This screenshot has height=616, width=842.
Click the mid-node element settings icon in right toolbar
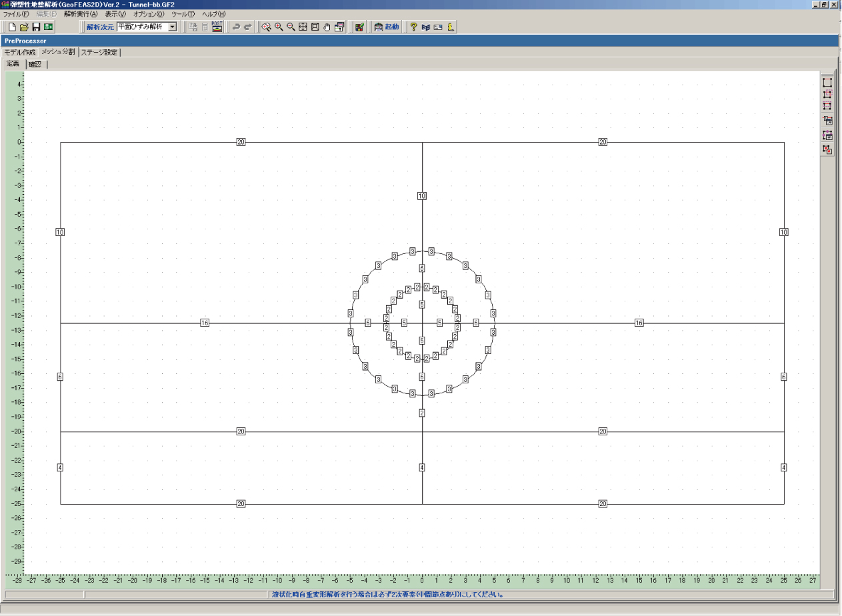pyautogui.click(x=827, y=135)
